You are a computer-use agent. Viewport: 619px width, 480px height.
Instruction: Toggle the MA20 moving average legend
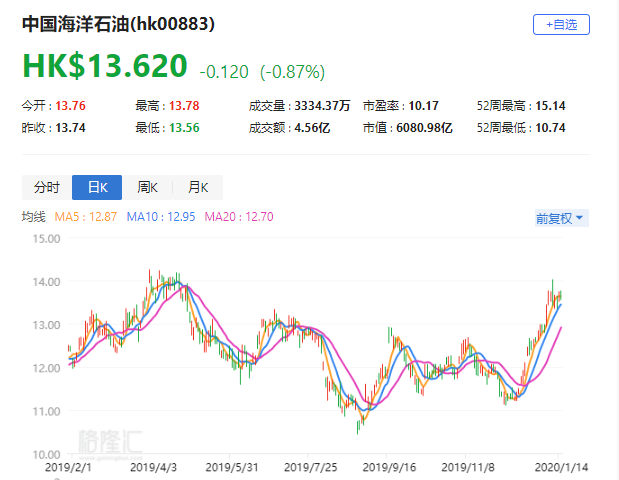(239, 217)
